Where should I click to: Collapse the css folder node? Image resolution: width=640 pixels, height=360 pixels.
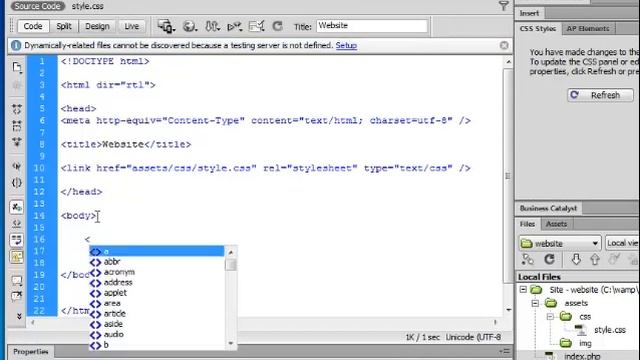pos(550,317)
